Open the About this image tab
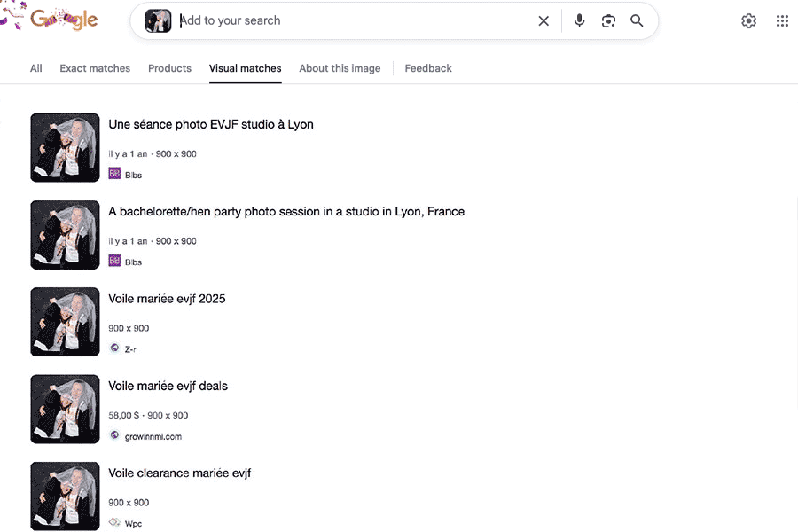Image resolution: width=798 pixels, height=532 pixels. tap(340, 68)
